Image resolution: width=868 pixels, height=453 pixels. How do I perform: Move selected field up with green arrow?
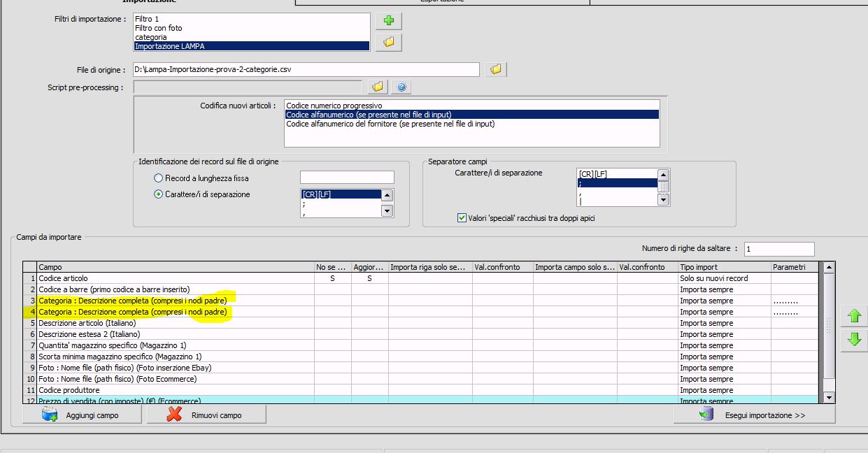coord(854,316)
